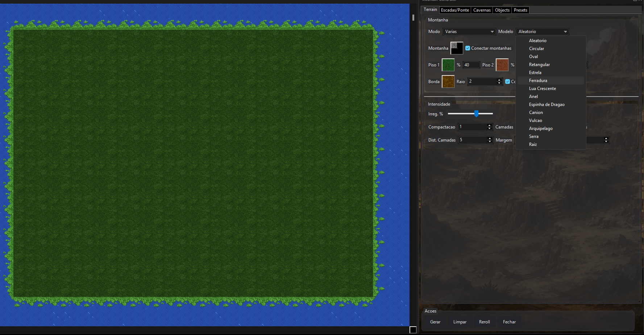
Task: Select the Ferradura model option
Action: point(550,81)
